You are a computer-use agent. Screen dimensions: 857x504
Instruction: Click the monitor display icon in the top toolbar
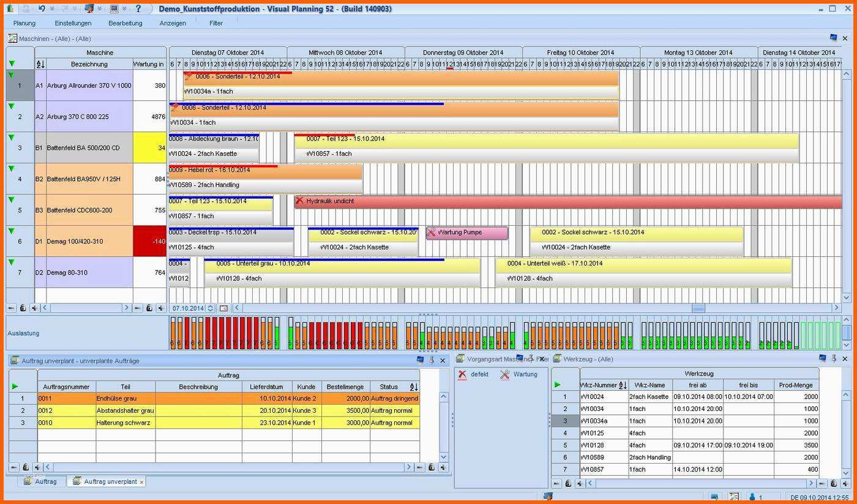[114, 9]
